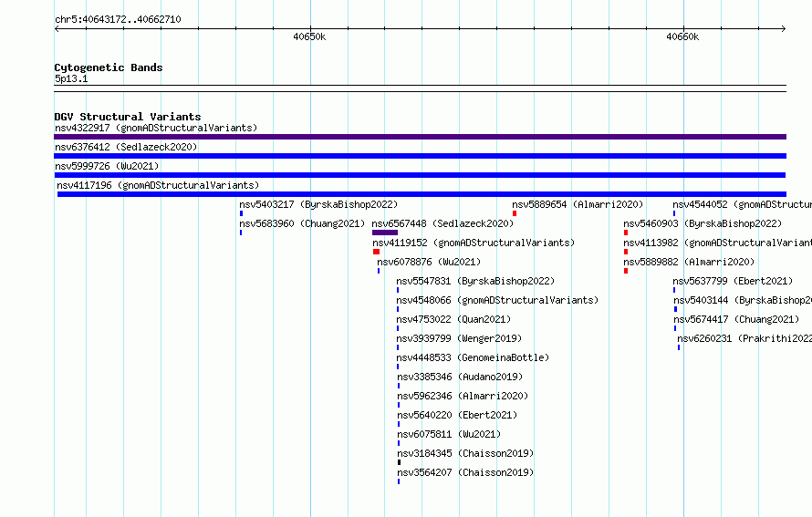Click the blue bar under nsv6376412
The image size is (812, 517).
click(420, 156)
